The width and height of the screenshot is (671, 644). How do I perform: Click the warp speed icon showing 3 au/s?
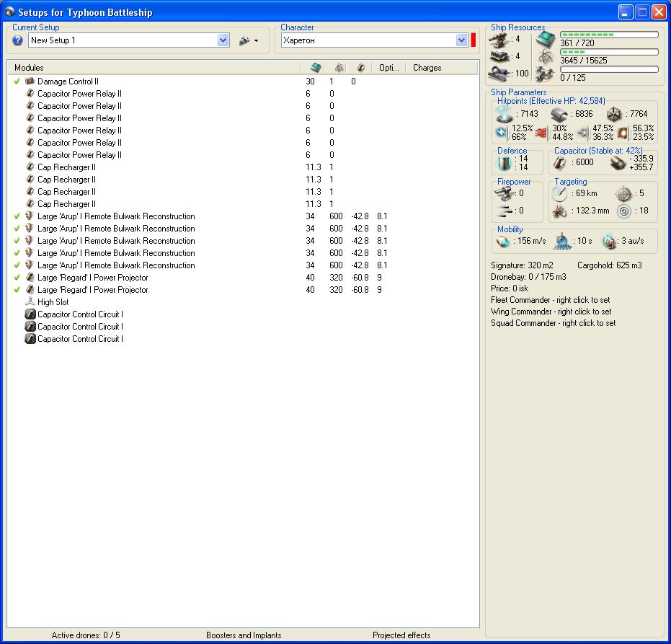click(608, 242)
